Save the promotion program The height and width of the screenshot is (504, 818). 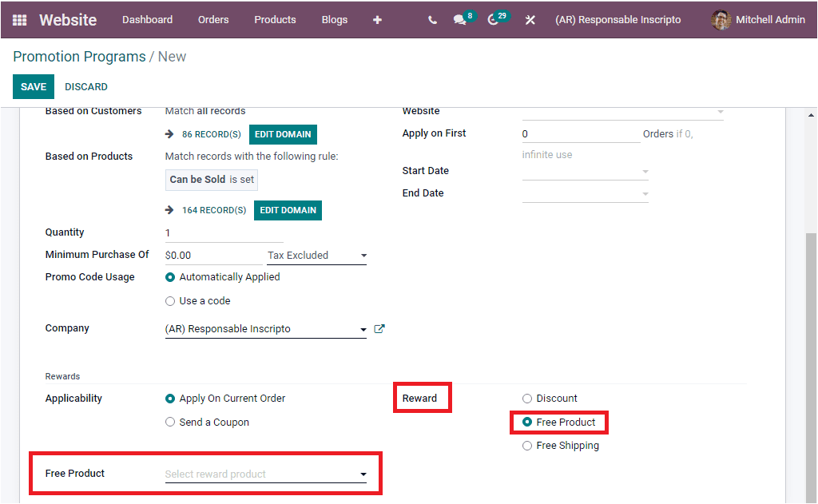[x=33, y=86]
